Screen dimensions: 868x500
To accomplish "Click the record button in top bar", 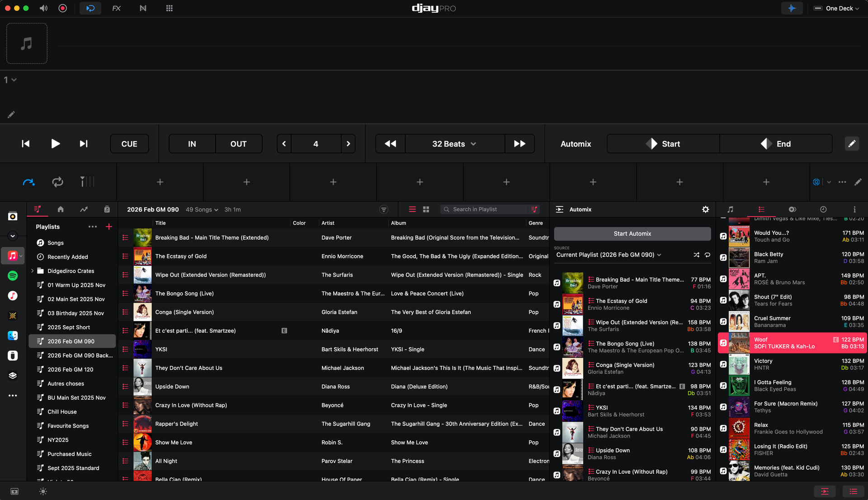I will pyautogui.click(x=63, y=8).
